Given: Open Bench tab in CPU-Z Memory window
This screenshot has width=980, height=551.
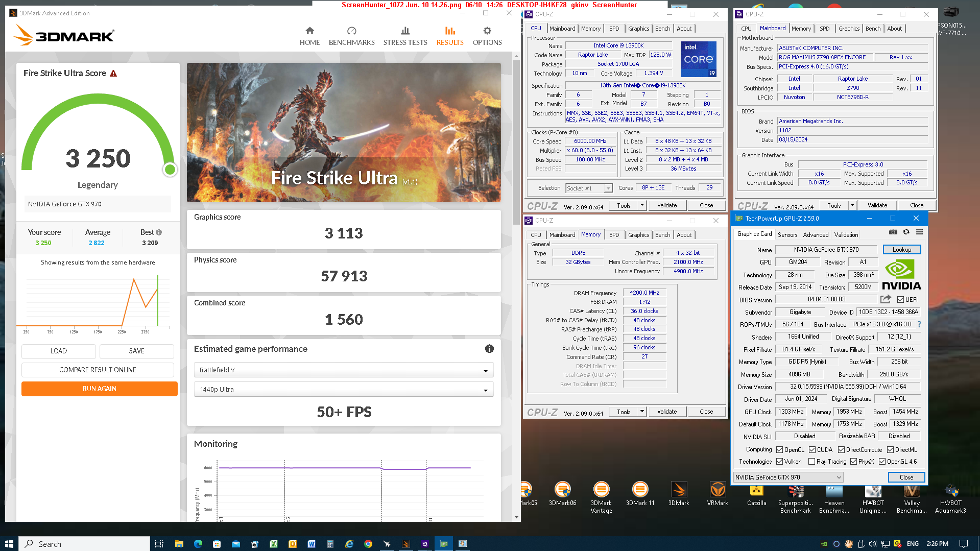Looking at the screenshot, I should click(662, 235).
